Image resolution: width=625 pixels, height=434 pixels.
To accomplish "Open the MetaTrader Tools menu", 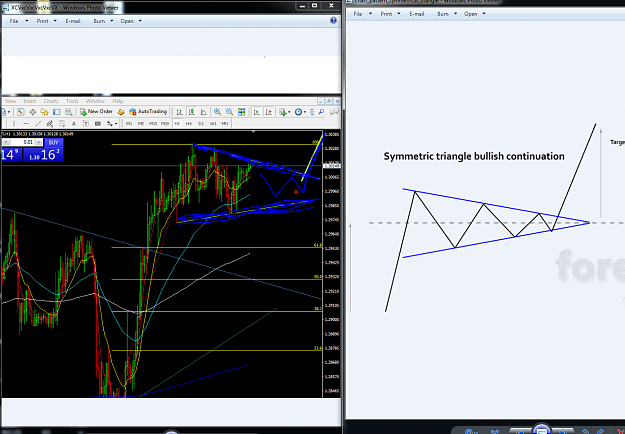I will (72, 101).
